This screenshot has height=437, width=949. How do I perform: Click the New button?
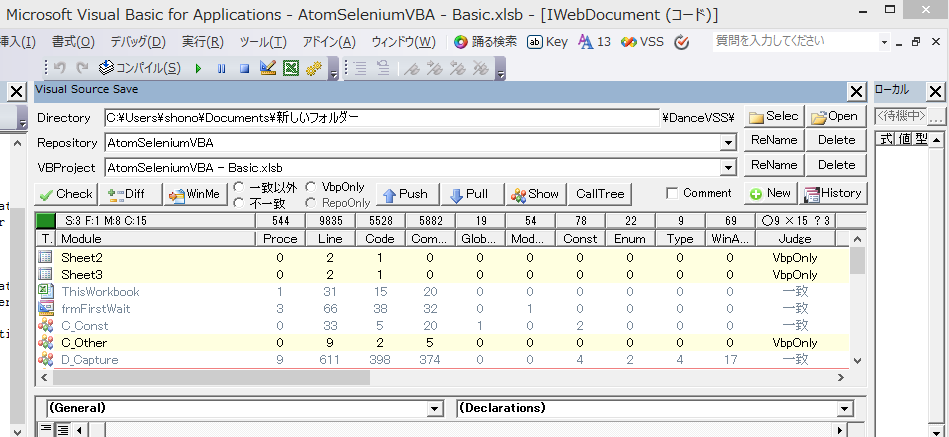click(771, 193)
